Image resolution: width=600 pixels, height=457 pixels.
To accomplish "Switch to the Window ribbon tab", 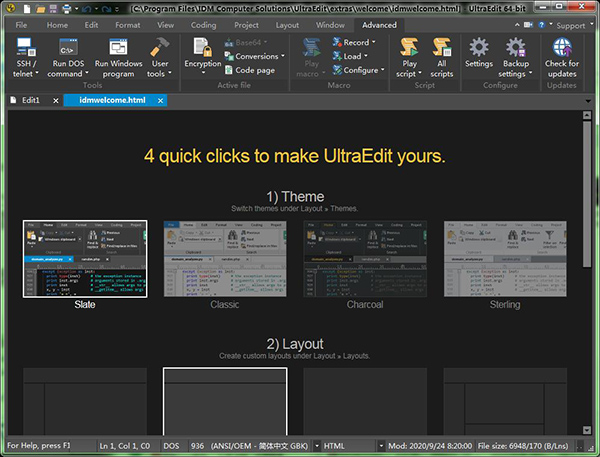I will 330,25.
